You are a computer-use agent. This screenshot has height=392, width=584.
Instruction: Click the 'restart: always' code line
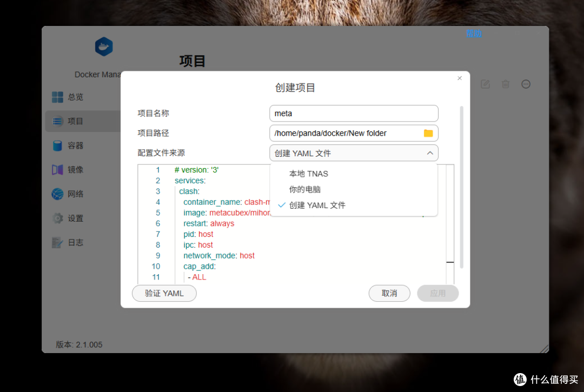click(209, 223)
